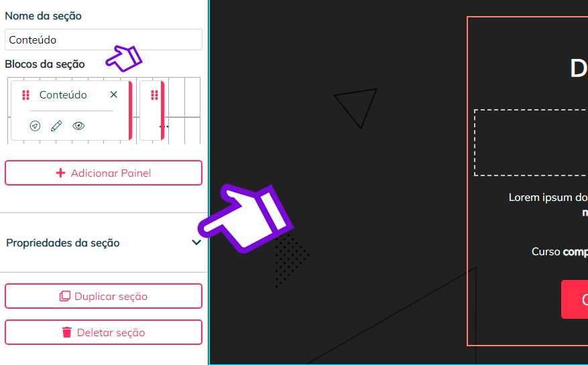Click the Nome da seção input field
This screenshot has width=588, height=365.
coord(103,40)
